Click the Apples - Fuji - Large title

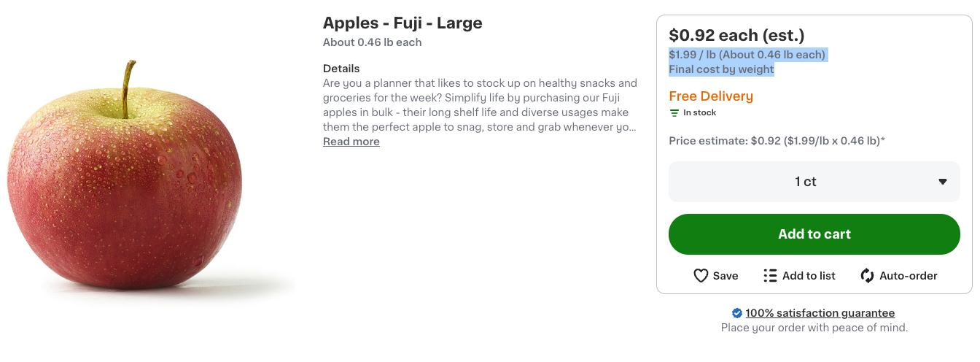click(x=402, y=23)
